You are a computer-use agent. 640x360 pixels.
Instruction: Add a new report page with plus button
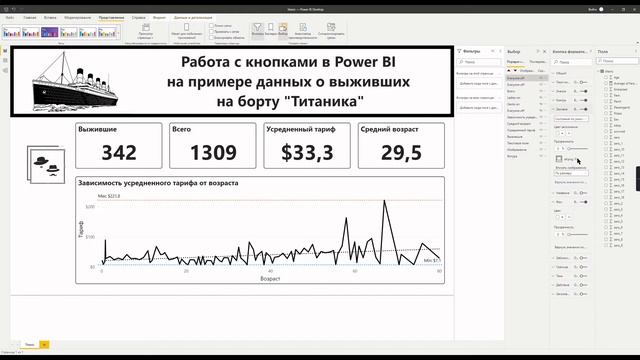44,345
